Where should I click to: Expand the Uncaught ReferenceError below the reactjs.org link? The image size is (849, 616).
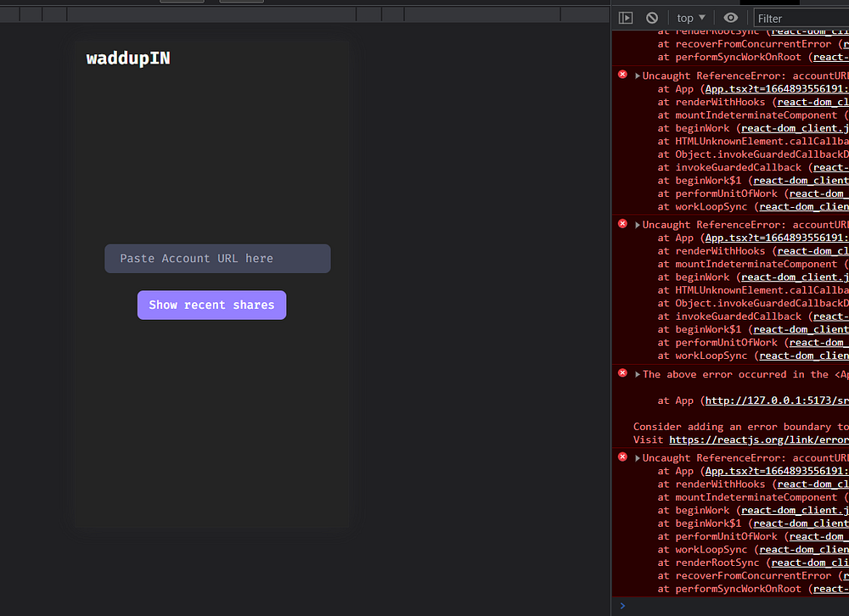click(x=638, y=458)
